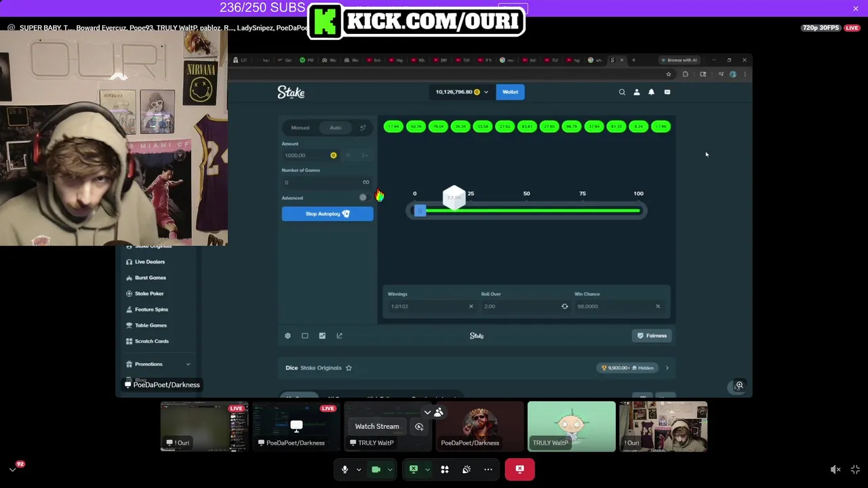Select the 96.79 result pill
Viewport: 868px width, 488px height.
[x=572, y=127]
